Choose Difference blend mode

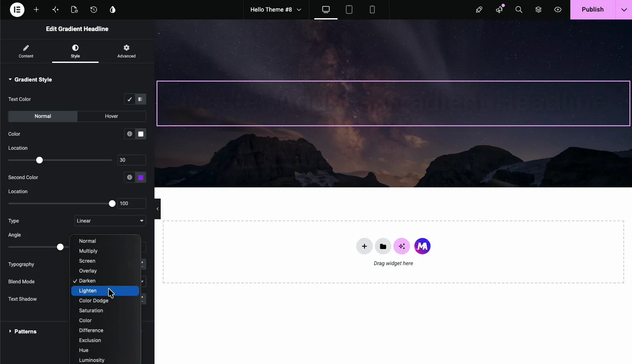[x=105, y=330]
